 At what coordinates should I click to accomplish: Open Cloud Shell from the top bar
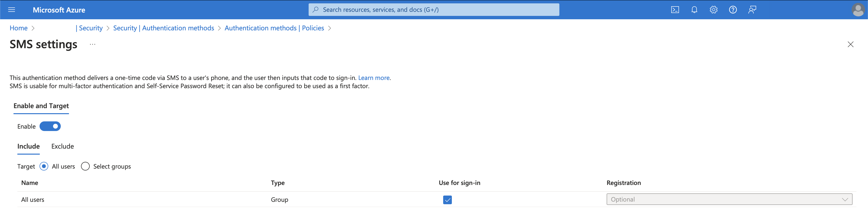coord(675,10)
